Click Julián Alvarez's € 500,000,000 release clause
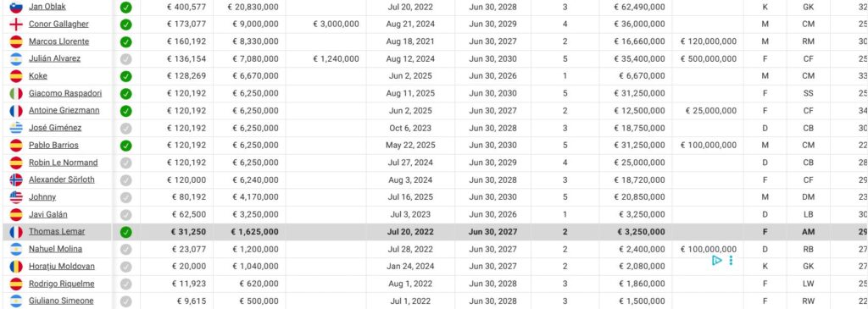The width and height of the screenshot is (868, 309). (709, 59)
